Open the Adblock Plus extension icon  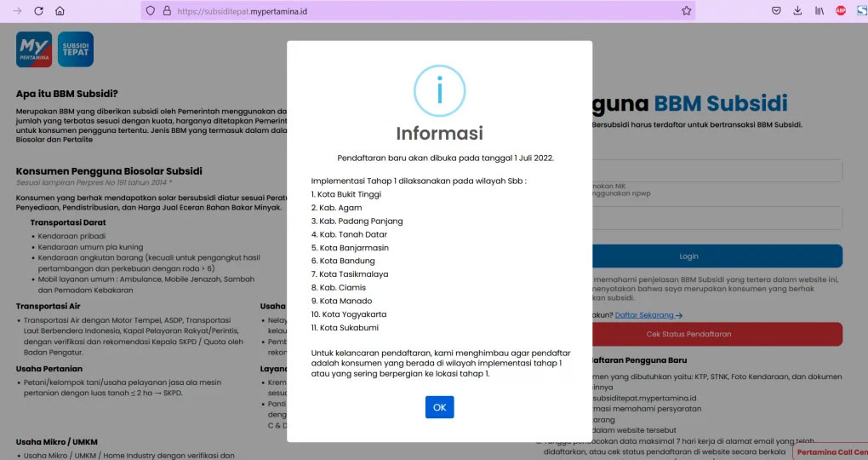[841, 11]
